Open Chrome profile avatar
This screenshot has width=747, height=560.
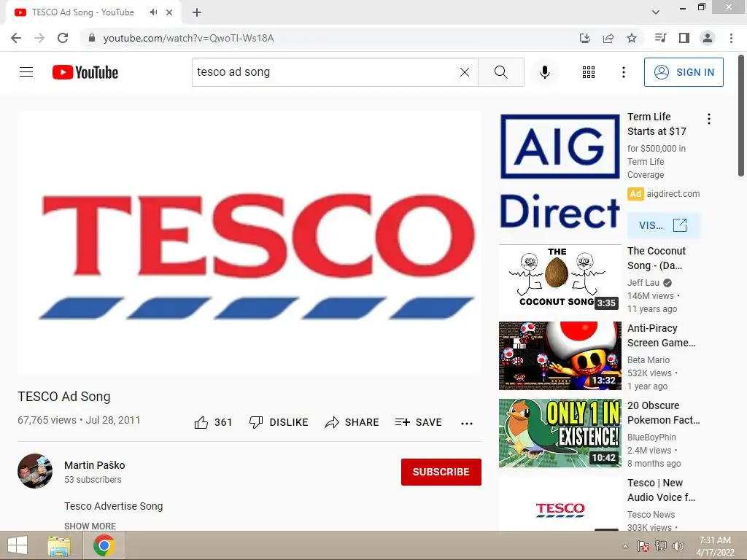(x=708, y=38)
